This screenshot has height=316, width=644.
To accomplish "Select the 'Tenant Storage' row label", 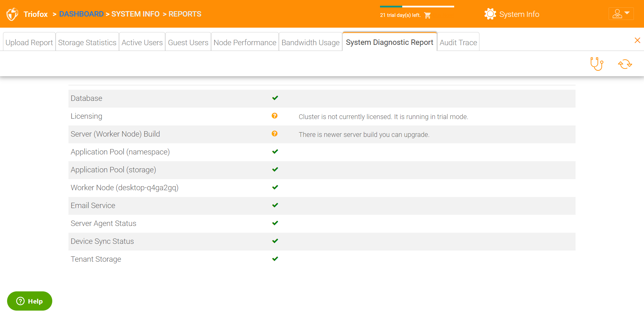I will tap(96, 259).
